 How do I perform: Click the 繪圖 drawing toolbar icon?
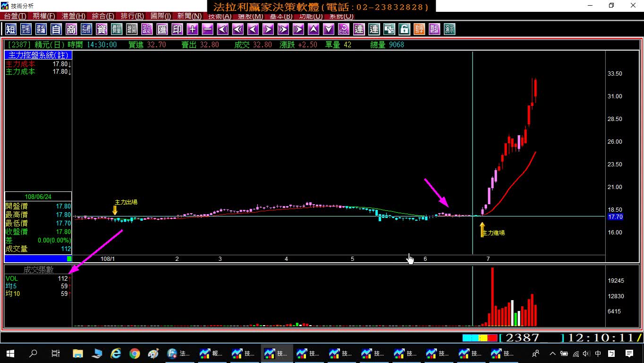point(132,29)
